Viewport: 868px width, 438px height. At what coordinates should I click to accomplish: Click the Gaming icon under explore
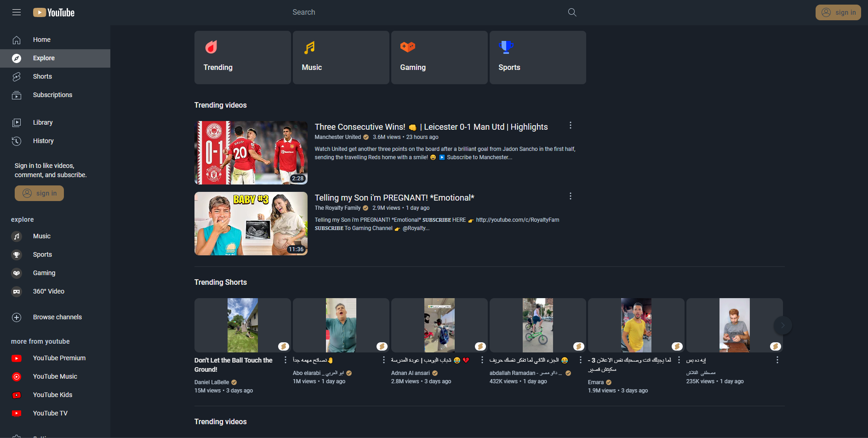(17, 273)
